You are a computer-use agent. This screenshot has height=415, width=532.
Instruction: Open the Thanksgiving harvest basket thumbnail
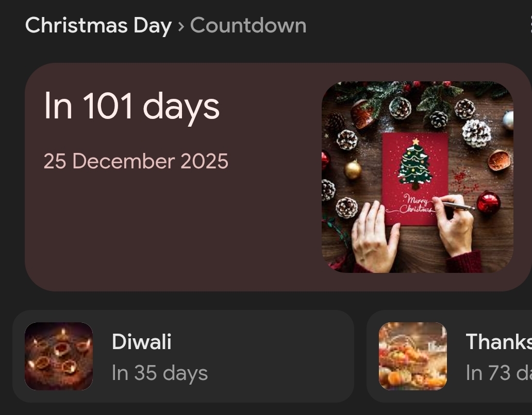(412, 356)
